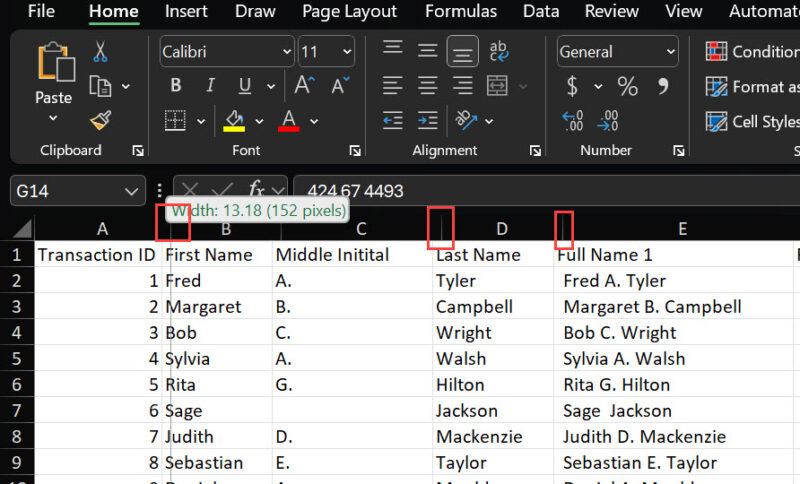Increase indent in Alignment group
The width and height of the screenshot is (800, 484).
pyautogui.click(x=428, y=121)
